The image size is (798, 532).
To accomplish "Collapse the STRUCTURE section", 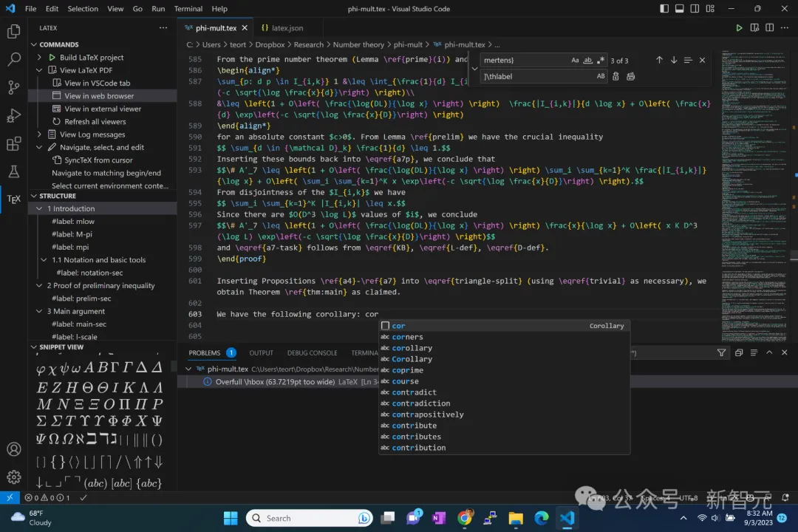I will click(33, 196).
